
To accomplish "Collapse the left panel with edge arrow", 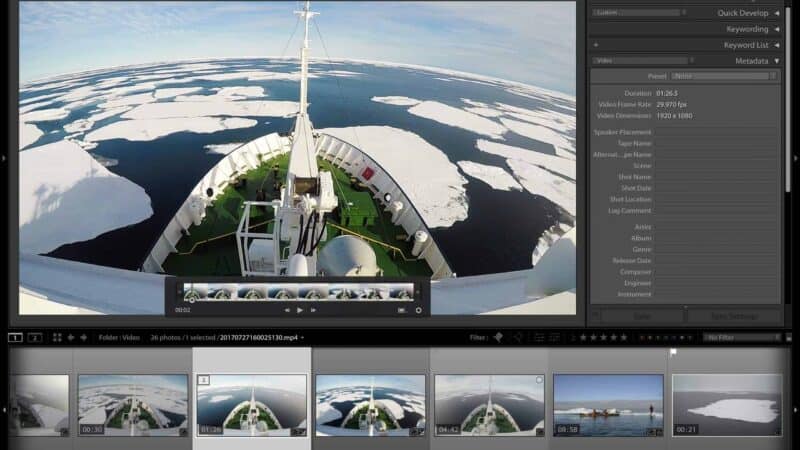I will pos(4,159).
